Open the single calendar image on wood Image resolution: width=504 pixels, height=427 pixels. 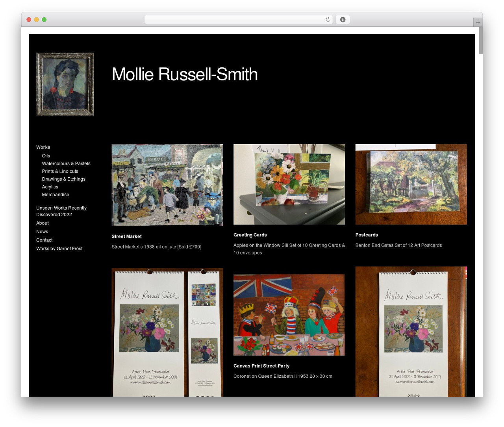click(x=411, y=332)
